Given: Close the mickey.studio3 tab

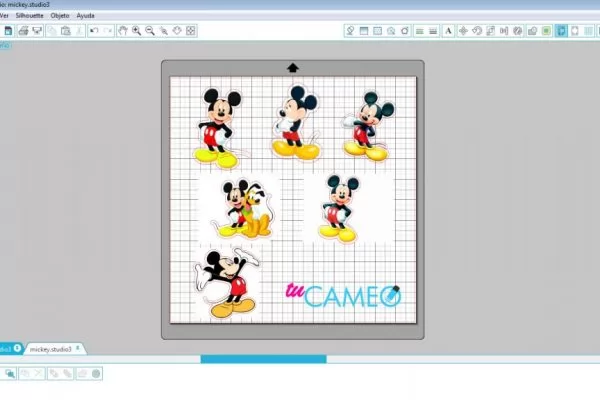Looking at the screenshot, I should point(78,348).
